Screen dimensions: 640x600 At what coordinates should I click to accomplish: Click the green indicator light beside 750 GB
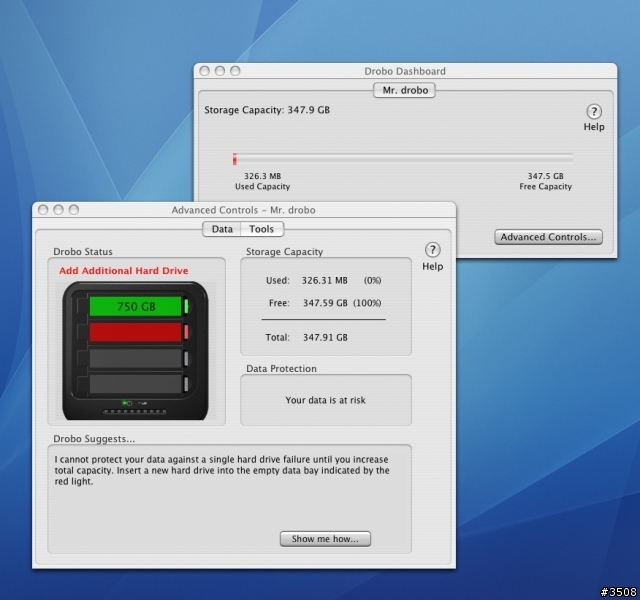[187, 306]
